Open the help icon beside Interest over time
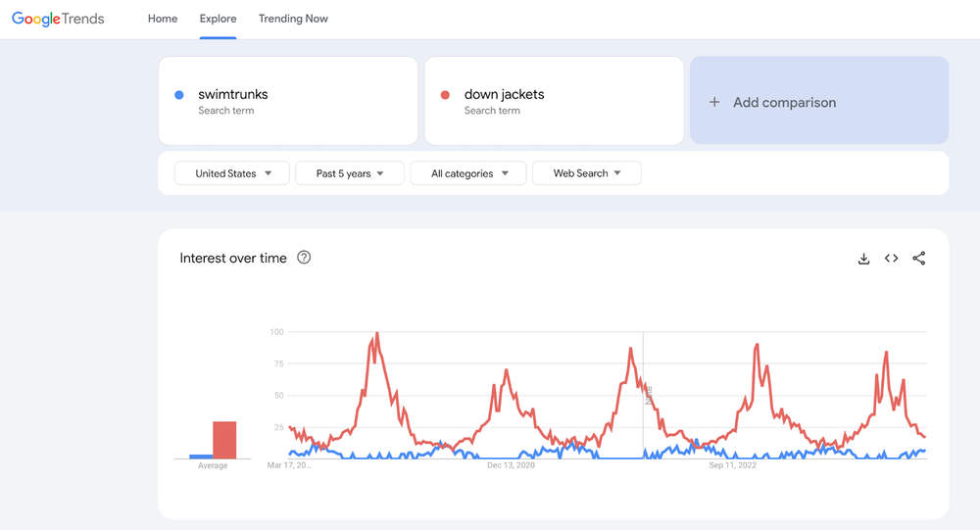The image size is (980, 530). click(x=304, y=258)
